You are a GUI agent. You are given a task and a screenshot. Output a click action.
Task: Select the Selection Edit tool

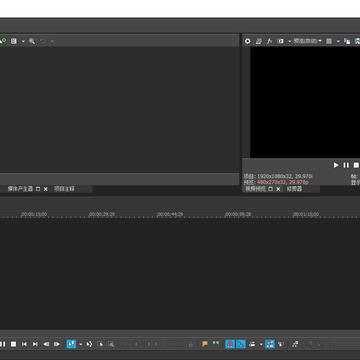click(100, 344)
